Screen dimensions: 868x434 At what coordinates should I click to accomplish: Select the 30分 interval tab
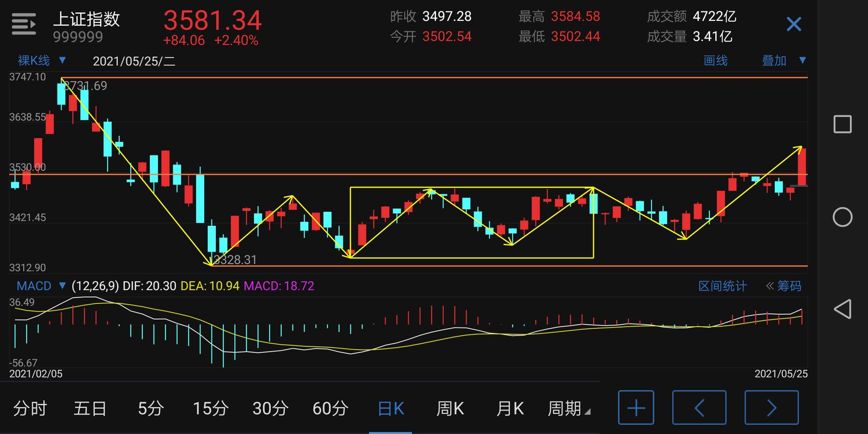(270, 408)
